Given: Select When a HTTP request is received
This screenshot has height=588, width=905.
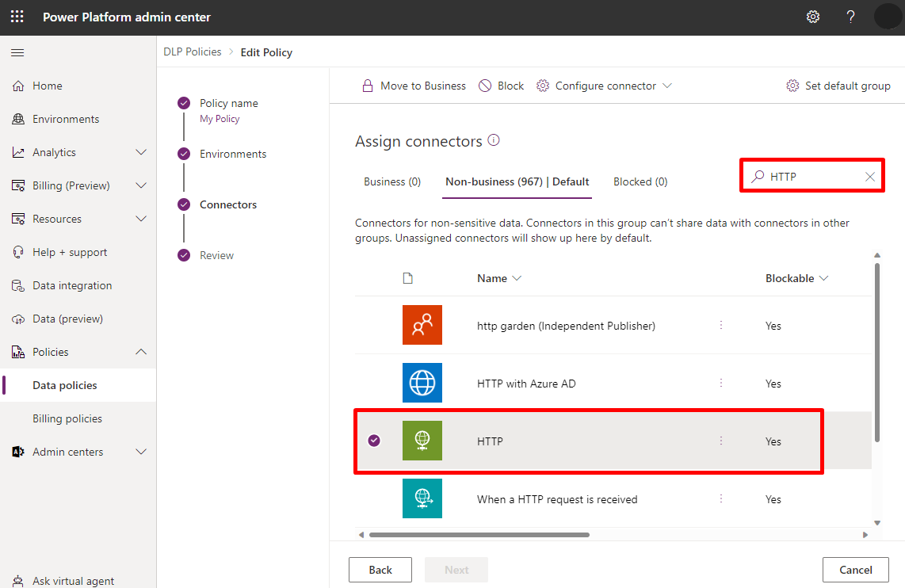Looking at the screenshot, I should [557, 499].
